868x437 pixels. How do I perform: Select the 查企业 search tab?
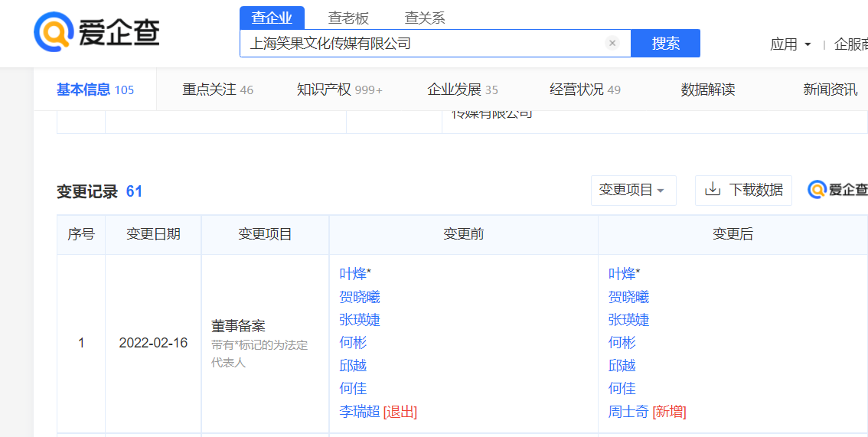pyautogui.click(x=272, y=18)
